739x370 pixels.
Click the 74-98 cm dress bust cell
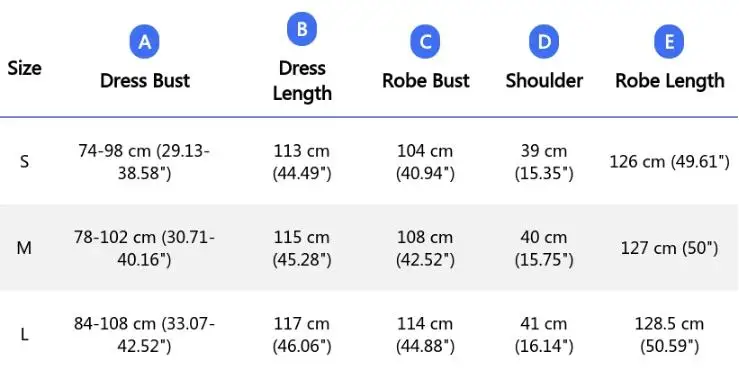[144, 162]
